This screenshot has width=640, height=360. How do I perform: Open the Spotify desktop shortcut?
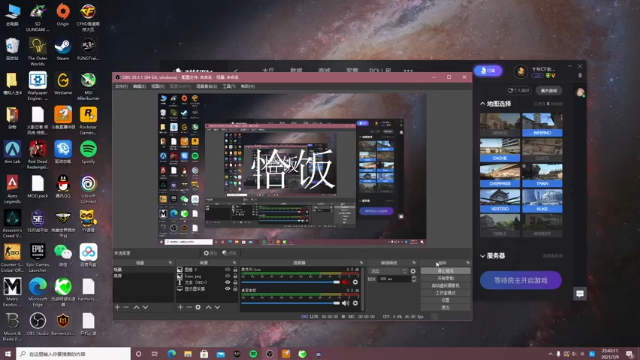pyautogui.click(x=88, y=152)
